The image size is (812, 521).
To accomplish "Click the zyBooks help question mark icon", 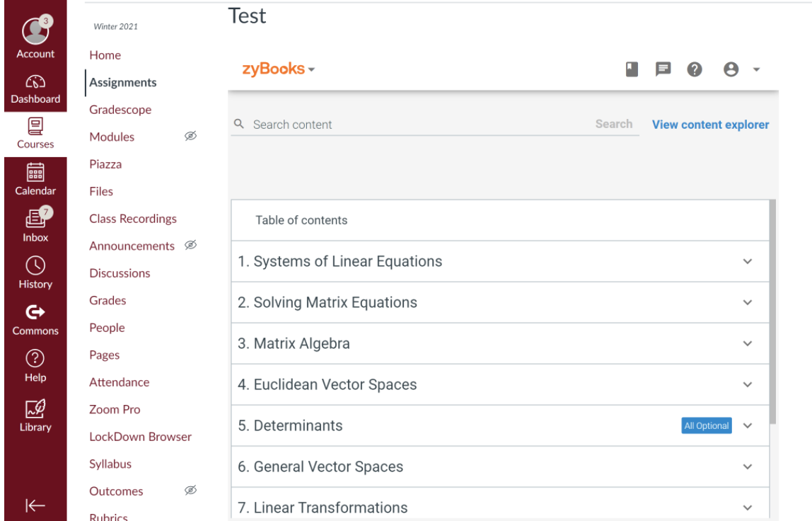I will (694, 68).
